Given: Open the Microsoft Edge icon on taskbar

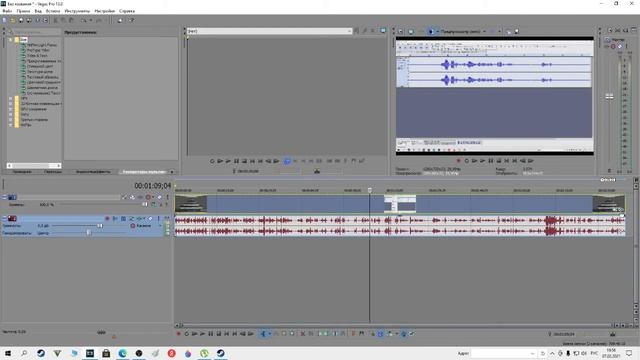Looking at the screenshot, I should point(122,353).
